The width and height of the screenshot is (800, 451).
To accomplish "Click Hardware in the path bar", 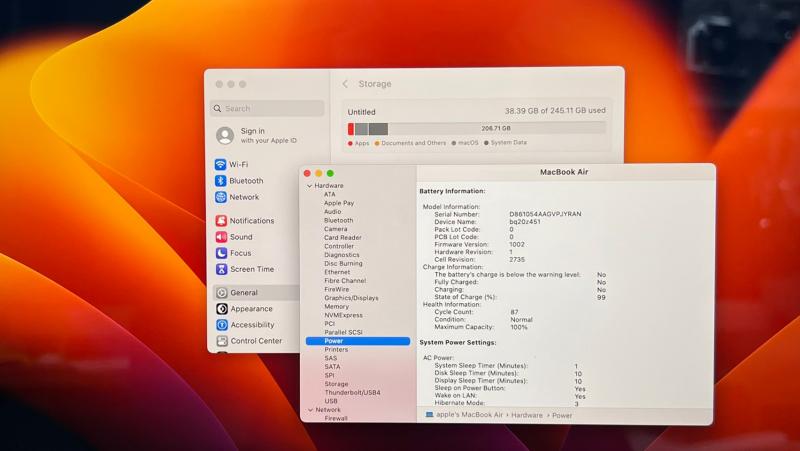I will 527,415.
